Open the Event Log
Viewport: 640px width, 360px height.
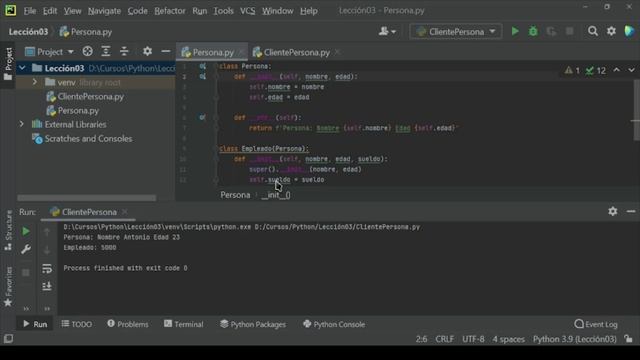pyautogui.click(x=596, y=324)
